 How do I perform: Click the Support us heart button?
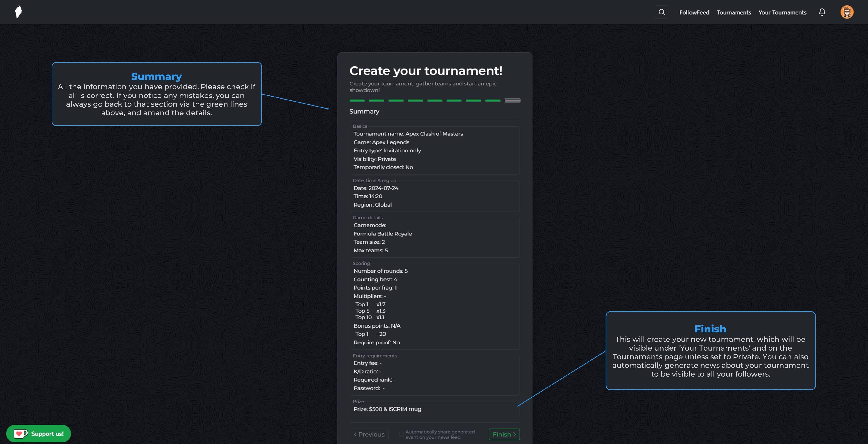[x=38, y=434]
